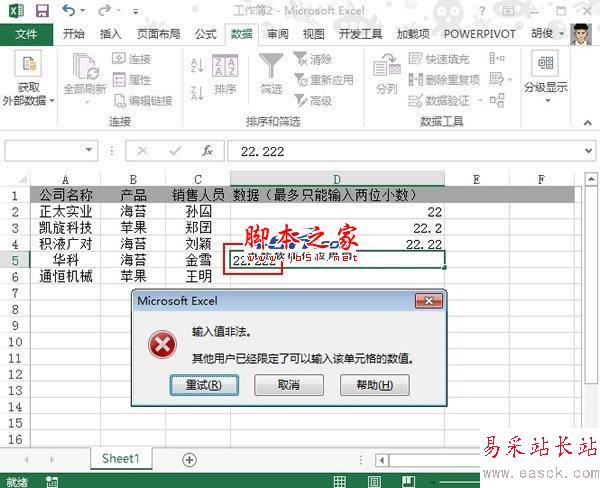Click Remove Duplicates icon
The width and height of the screenshot is (600, 488).
point(416,80)
